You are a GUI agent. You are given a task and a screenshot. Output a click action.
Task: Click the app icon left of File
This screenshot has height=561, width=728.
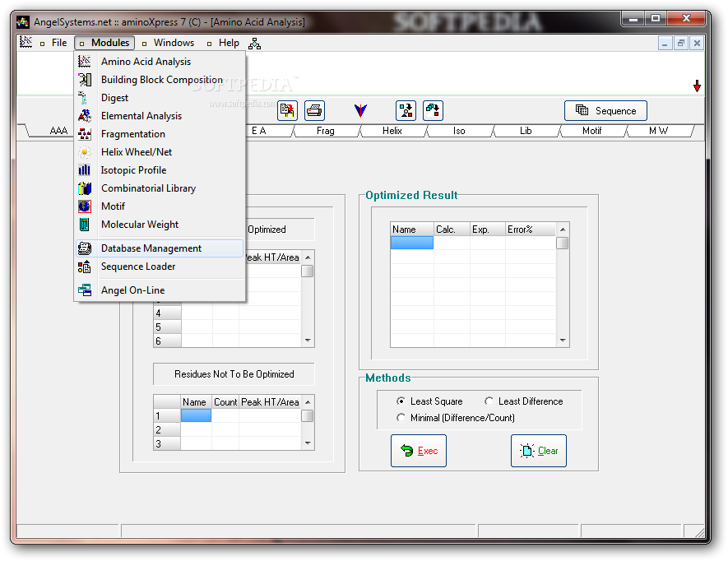(26, 42)
